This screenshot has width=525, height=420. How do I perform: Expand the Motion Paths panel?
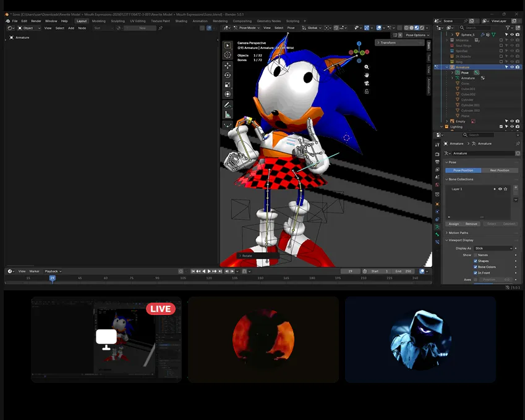458,233
